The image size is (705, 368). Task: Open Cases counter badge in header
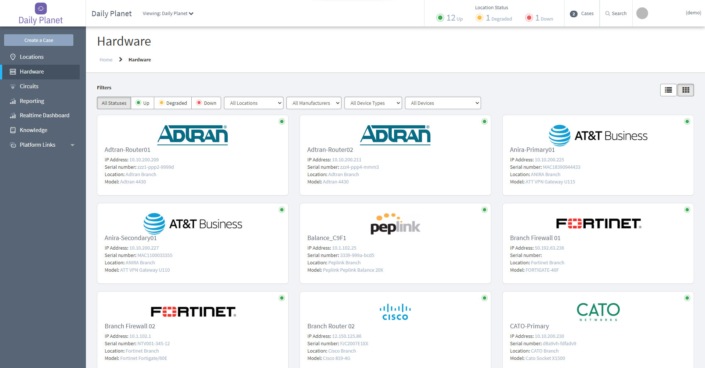click(x=573, y=14)
